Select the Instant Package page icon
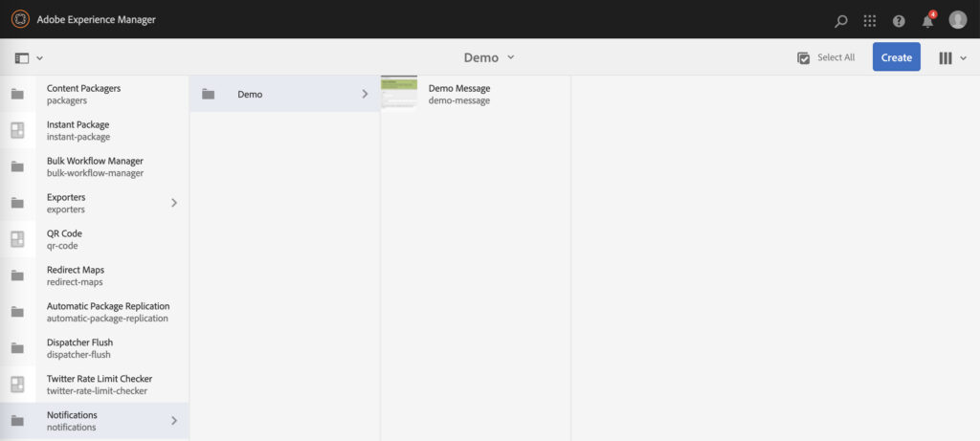 coord(17,130)
